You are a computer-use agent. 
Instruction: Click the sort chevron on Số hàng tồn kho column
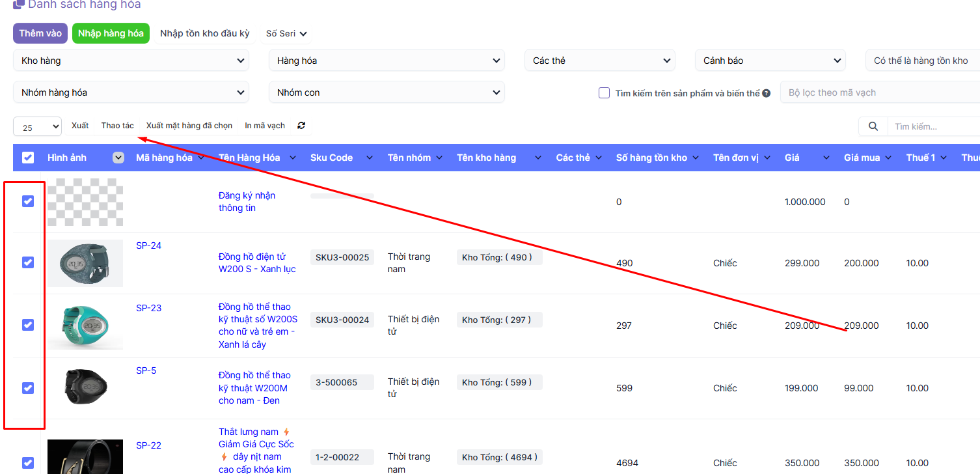[x=696, y=158]
